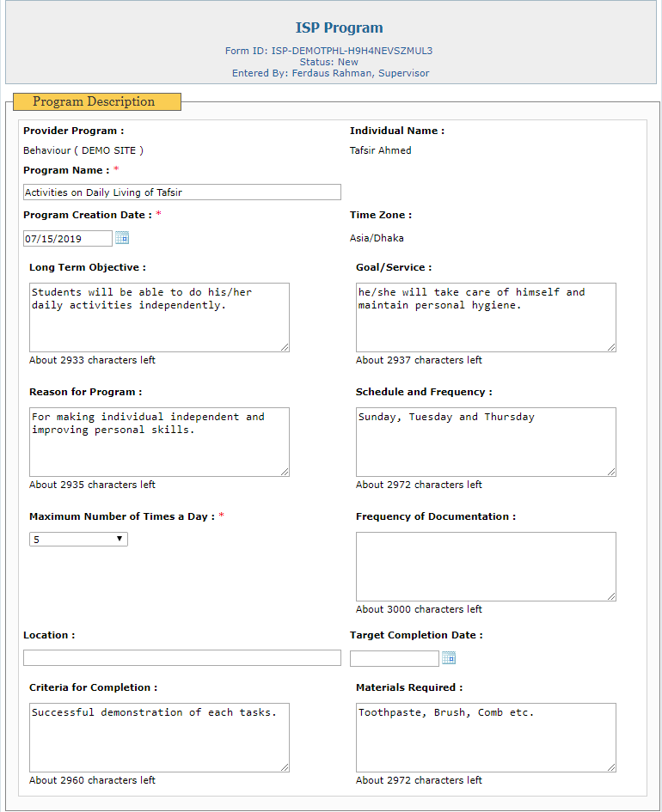662x812 pixels.
Task: Click the Program Description section header
Action: [97, 101]
